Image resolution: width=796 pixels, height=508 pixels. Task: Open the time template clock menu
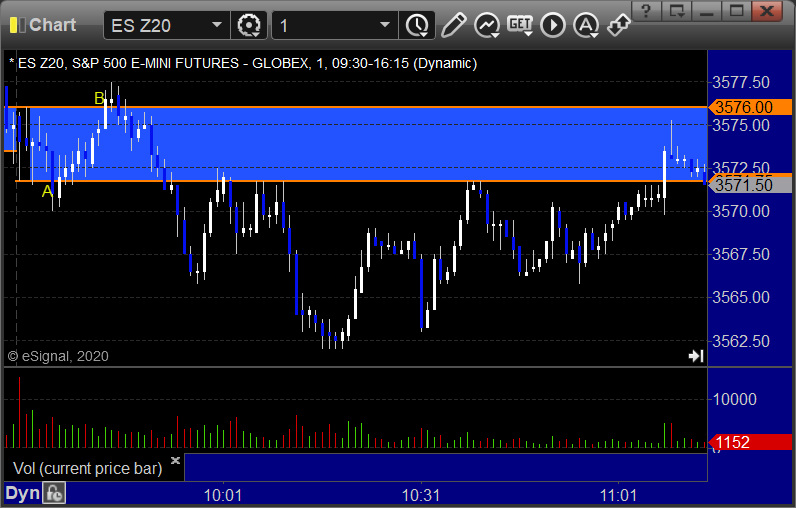pos(417,25)
